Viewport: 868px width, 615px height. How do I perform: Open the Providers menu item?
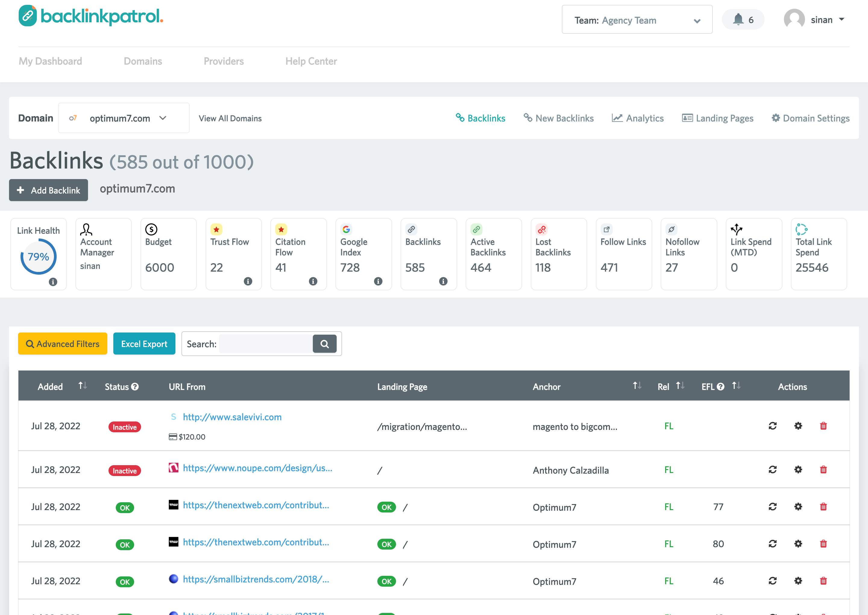coord(224,61)
